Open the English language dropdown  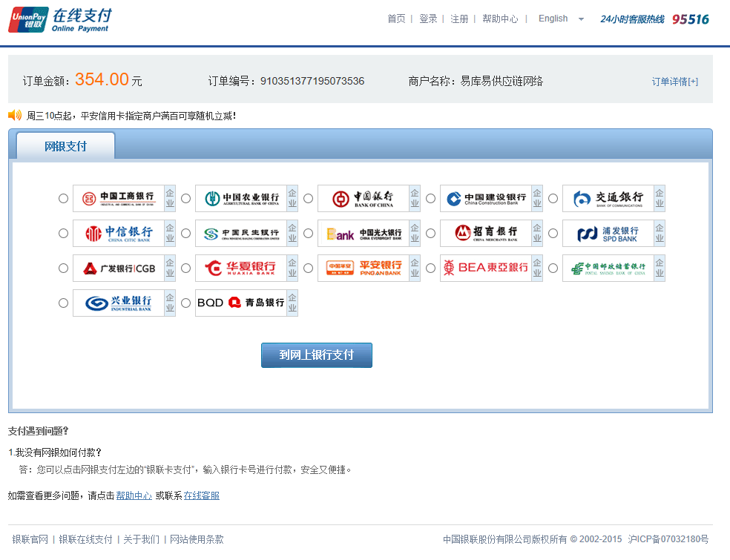561,19
